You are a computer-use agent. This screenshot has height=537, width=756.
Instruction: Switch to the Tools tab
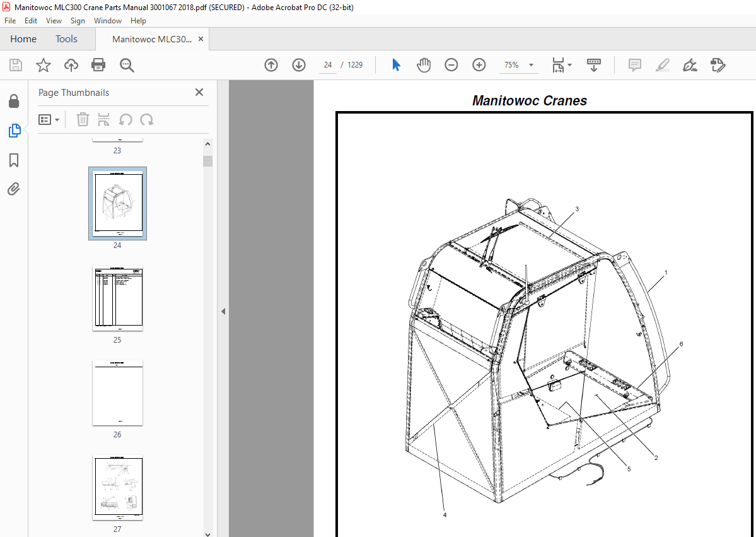pos(66,39)
